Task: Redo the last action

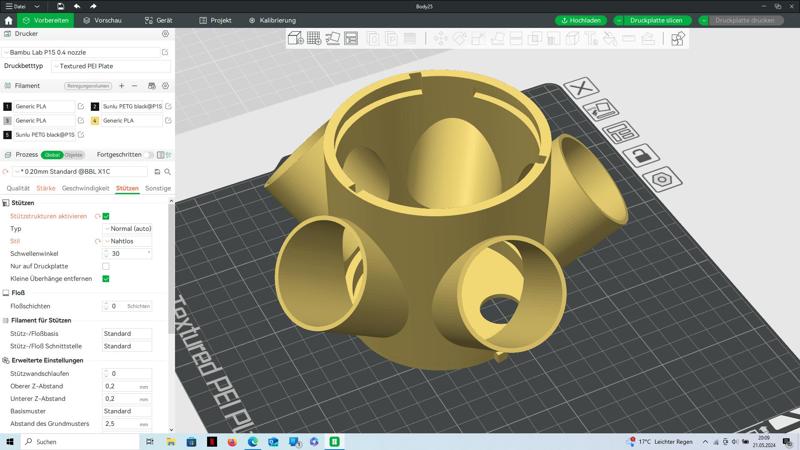Action: pyautogui.click(x=93, y=6)
